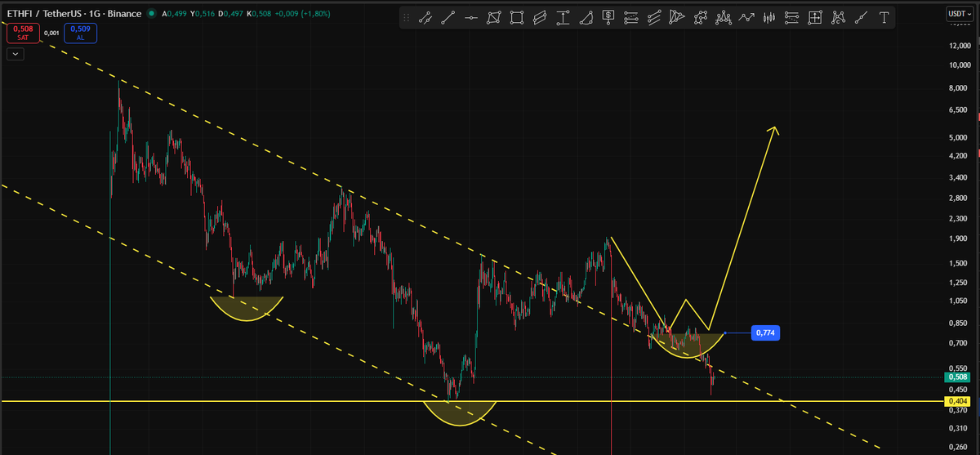
Task: Open the USDT currency dropdown
Action: [960, 14]
